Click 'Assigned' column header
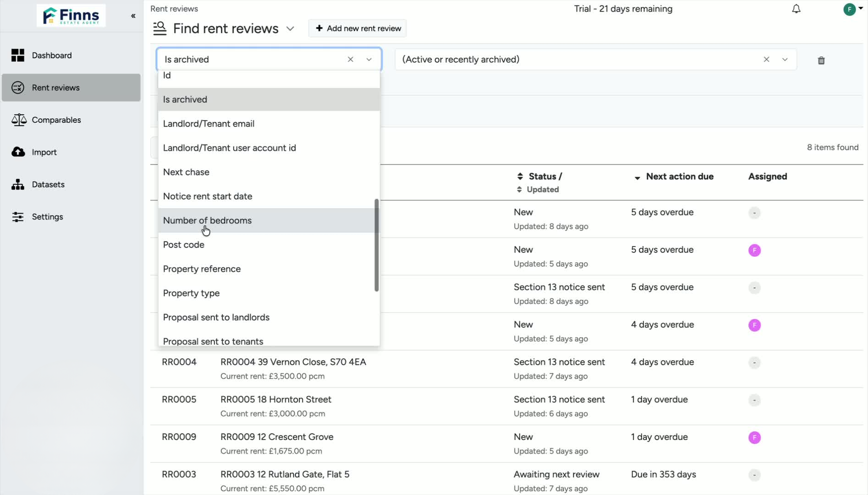Viewport: 868px width, 495px height. coord(768,176)
